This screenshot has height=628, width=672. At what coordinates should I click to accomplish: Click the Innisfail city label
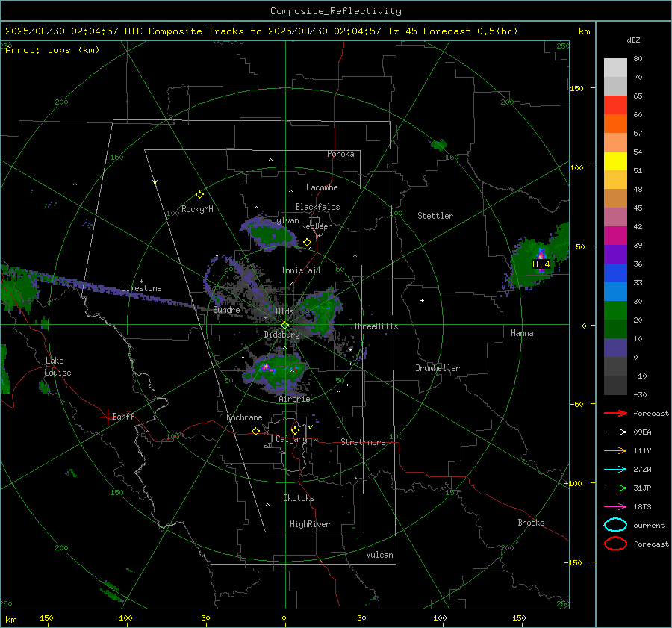301,270
